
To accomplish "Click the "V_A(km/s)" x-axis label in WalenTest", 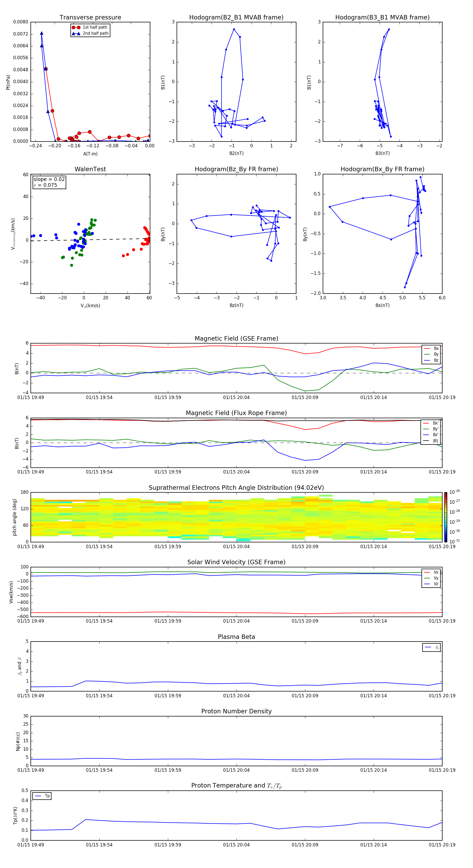I will pyautogui.click(x=90, y=306).
